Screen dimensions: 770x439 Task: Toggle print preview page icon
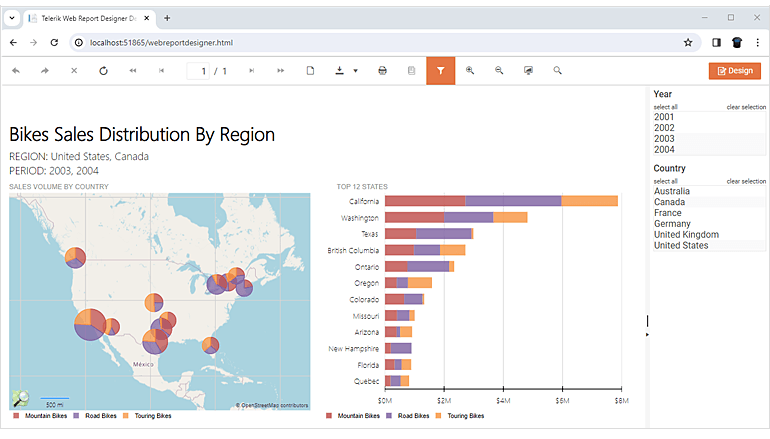tap(310, 71)
